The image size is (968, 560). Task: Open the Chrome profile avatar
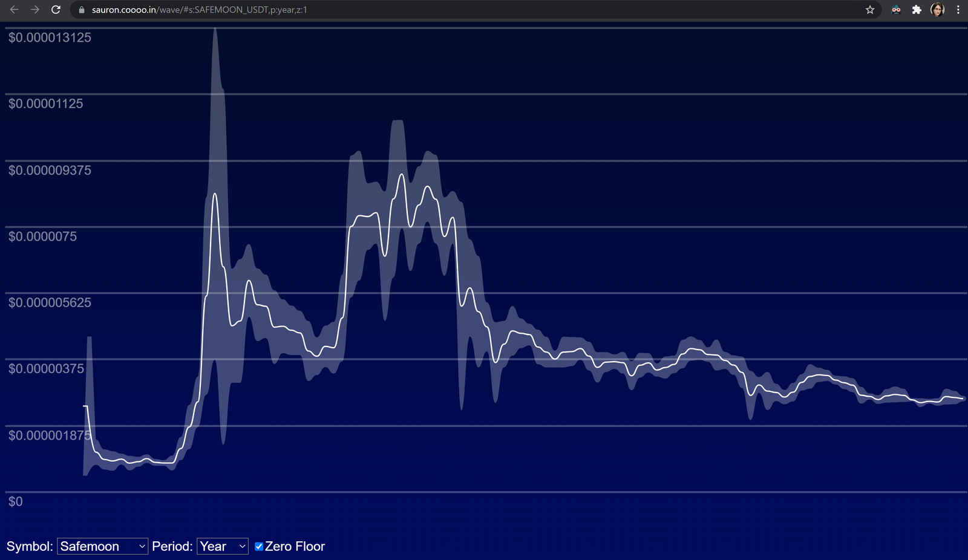[x=937, y=10]
